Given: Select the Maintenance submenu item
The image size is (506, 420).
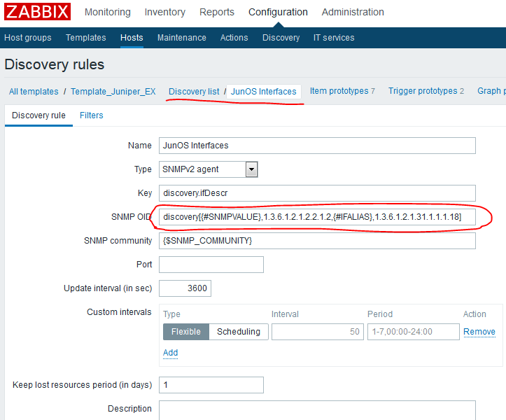Looking at the screenshot, I should point(181,38).
